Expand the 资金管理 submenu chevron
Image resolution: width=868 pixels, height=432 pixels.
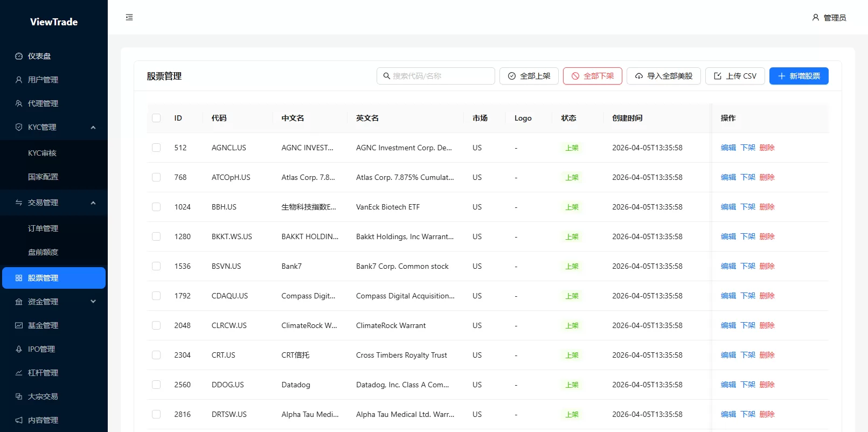point(93,302)
